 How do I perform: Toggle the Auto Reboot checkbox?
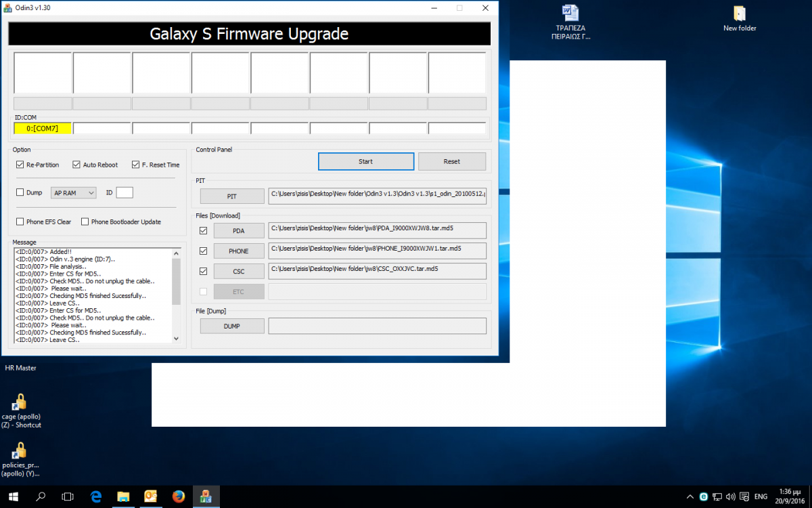pyautogui.click(x=76, y=165)
